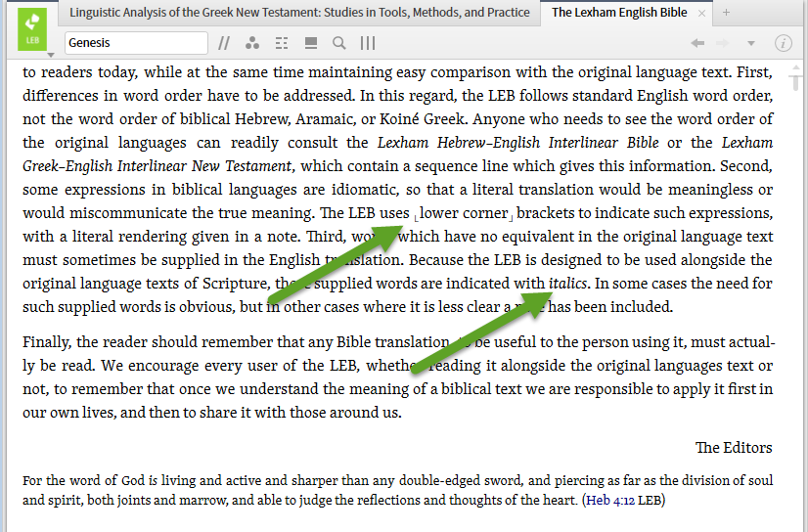Click the Genesis reference input box
The width and height of the screenshot is (808, 532).
click(137, 43)
